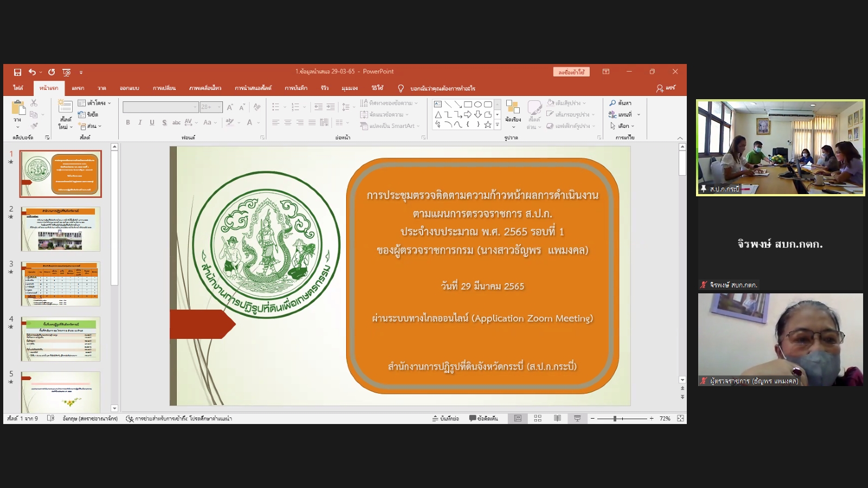Expand the shapes gallery More arrow
The height and width of the screenshot is (488, 868).
click(x=497, y=125)
